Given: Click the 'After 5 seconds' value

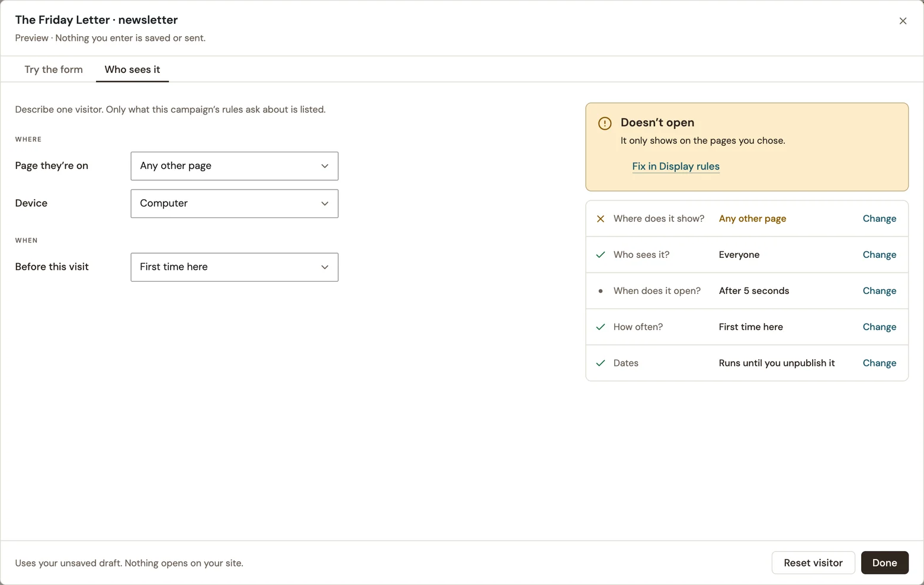Looking at the screenshot, I should pos(754,291).
